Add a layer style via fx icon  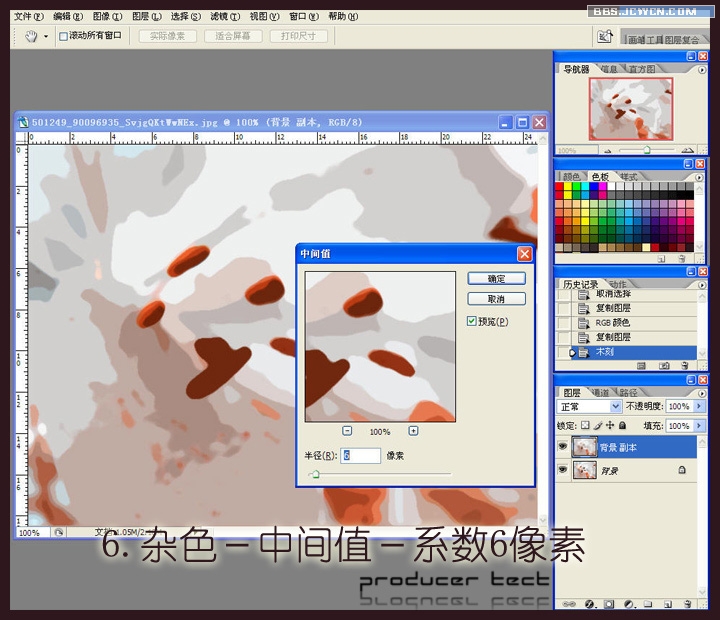coord(590,604)
